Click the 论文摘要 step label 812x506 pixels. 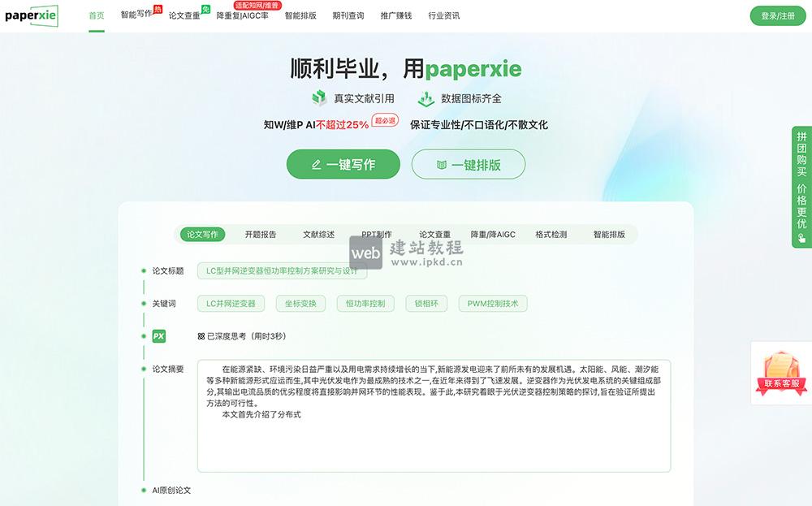(x=168, y=369)
